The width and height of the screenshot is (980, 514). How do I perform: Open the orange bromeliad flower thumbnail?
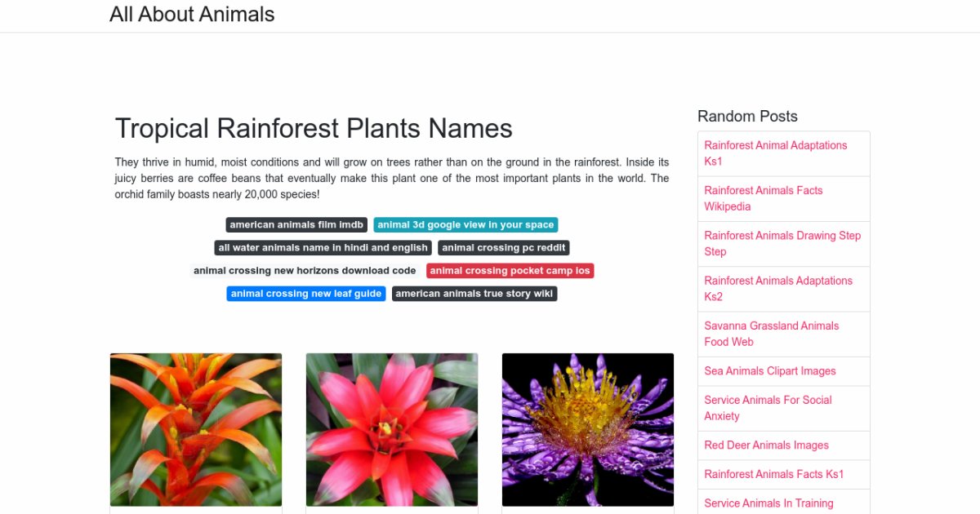[196, 429]
